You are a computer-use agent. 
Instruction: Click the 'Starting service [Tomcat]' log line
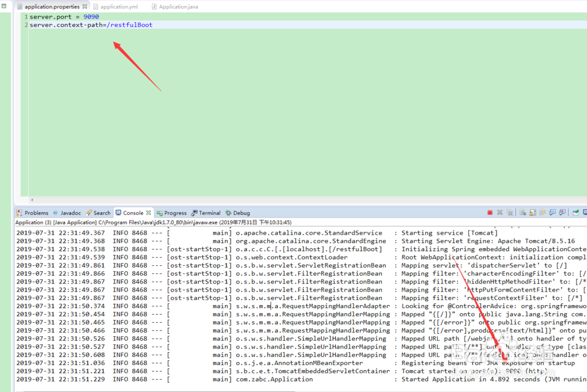tap(450, 233)
